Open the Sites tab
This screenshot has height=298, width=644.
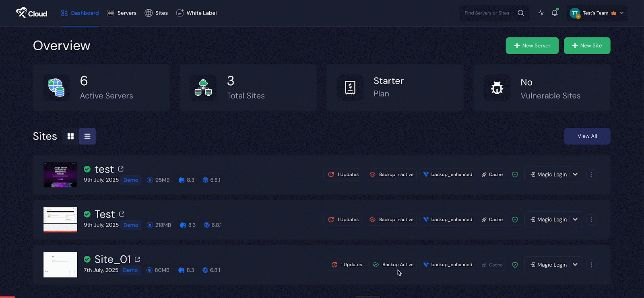(x=156, y=13)
